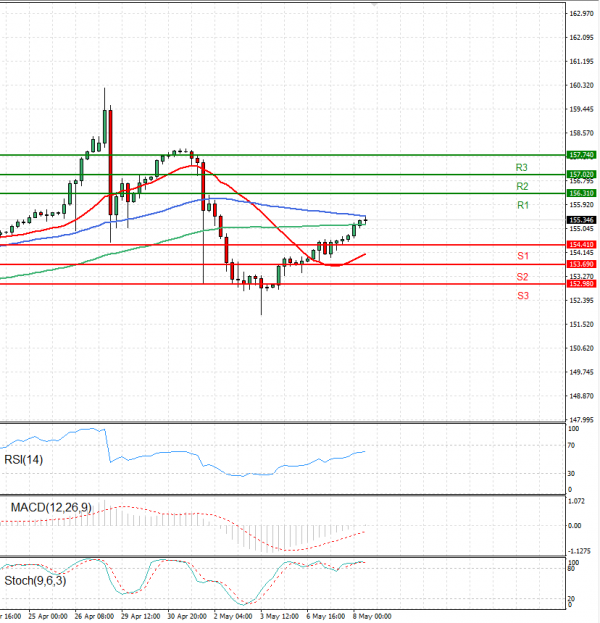Viewport: 600px width, 623px height.
Task: Click the 151.520 price axis value
Action: pos(581,325)
